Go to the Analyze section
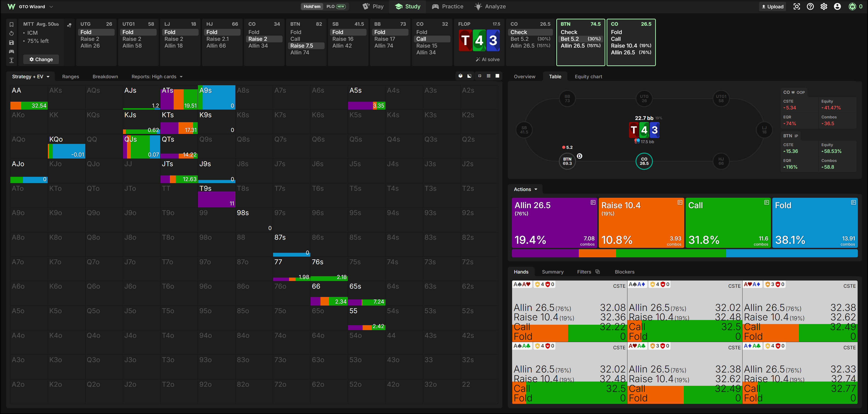 point(490,6)
